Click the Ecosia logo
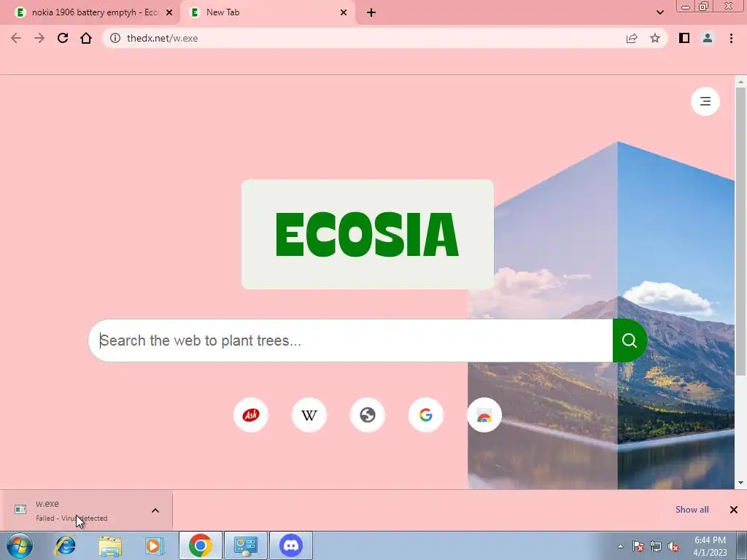 [368, 234]
